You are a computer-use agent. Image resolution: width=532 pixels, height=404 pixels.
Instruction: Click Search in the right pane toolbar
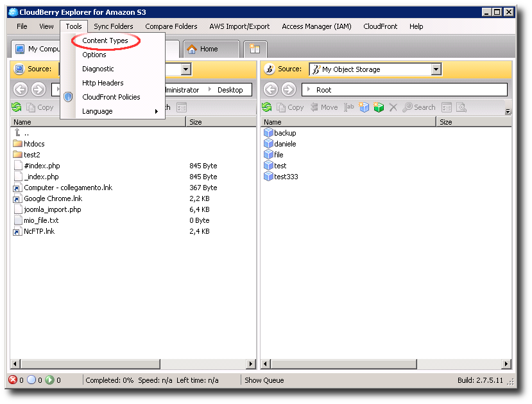[x=419, y=107]
